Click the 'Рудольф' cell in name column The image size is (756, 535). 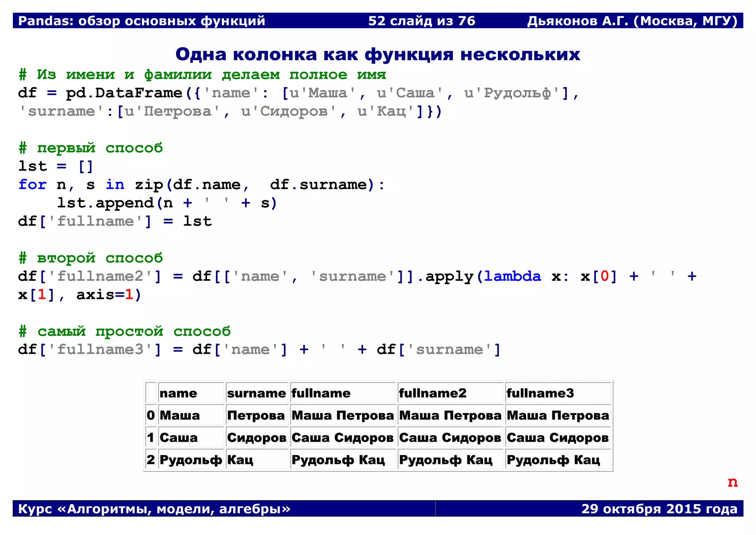pos(191,459)
